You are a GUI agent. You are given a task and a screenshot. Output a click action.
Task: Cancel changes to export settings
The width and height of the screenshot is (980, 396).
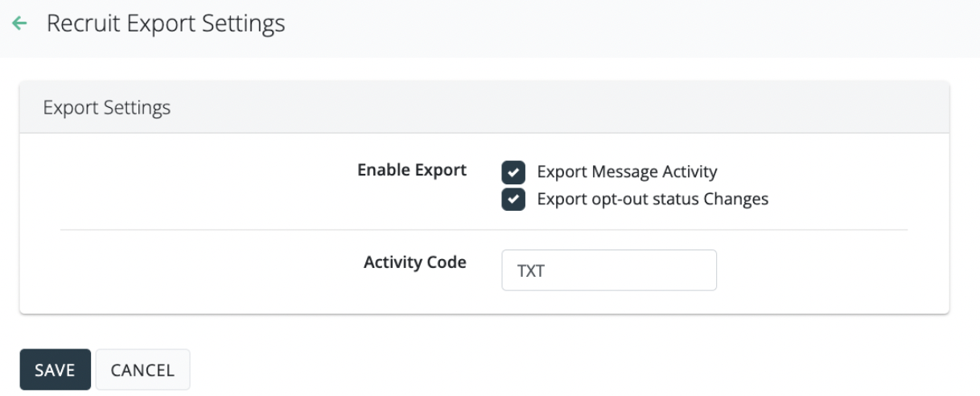tap(142, 370)
